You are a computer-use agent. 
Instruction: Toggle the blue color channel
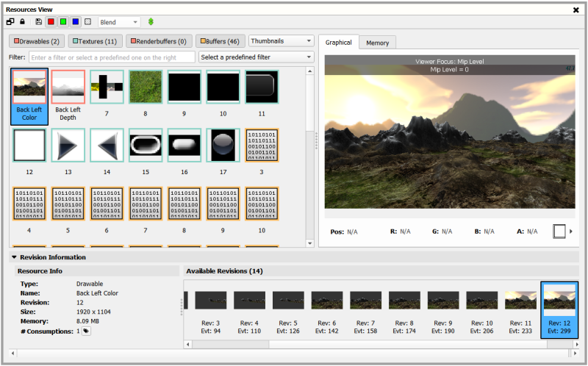76,22
